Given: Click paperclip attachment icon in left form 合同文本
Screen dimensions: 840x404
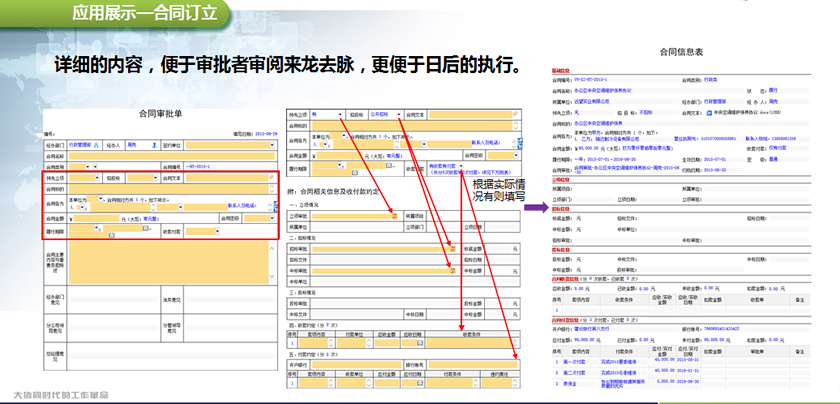Looking at the screenshot, I should point(271,177).
